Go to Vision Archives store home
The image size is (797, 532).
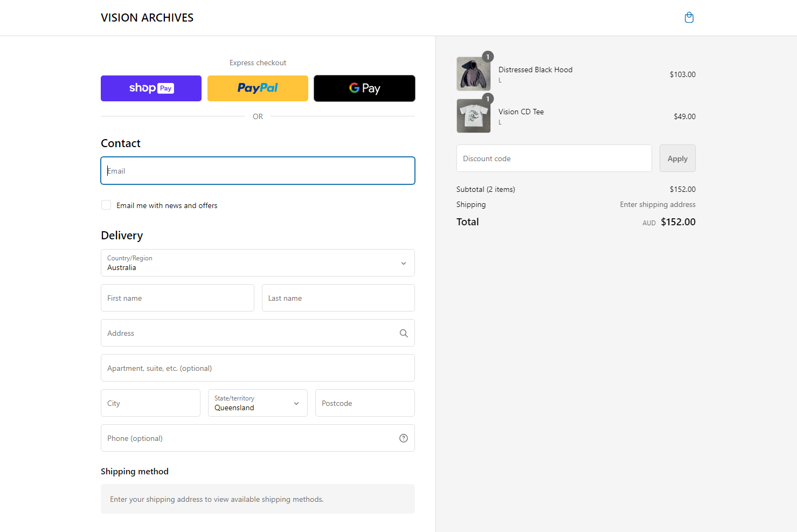(x=147, y=18)
